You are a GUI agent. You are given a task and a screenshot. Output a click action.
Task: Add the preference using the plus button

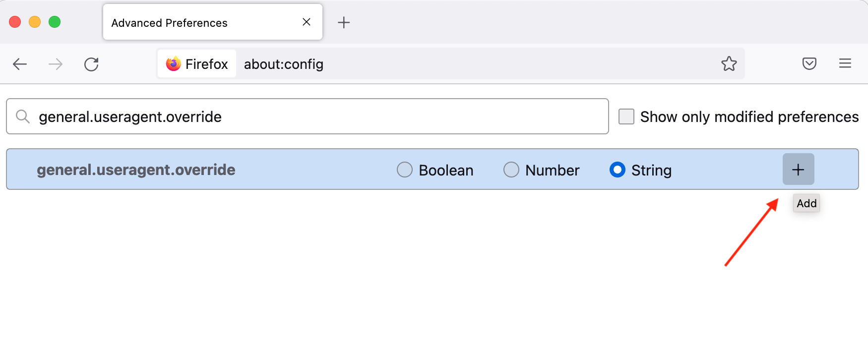click(798, 170)
